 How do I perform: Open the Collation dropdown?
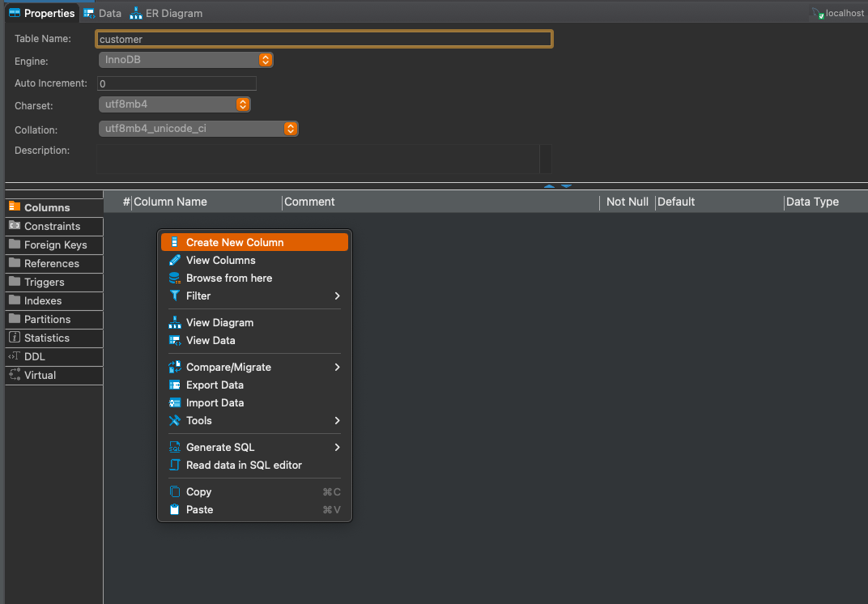[x=198, y=129]
